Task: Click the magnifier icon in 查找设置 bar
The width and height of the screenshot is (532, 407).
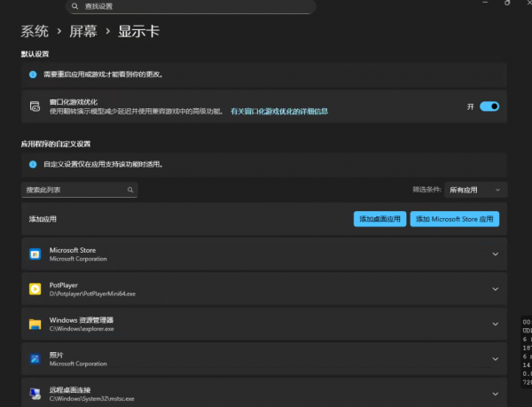Action: pyautogui.click(x=75, y=6)
